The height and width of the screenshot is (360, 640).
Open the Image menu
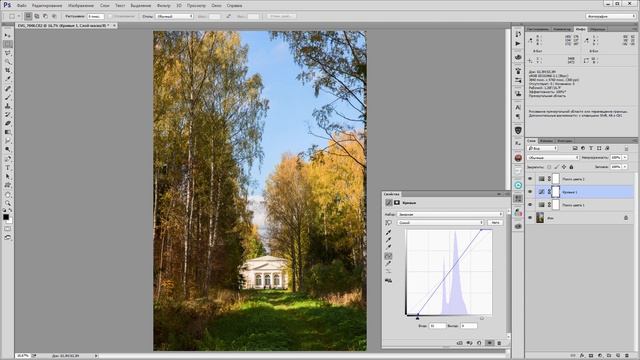pyautogui.click(x=80, y=6)
